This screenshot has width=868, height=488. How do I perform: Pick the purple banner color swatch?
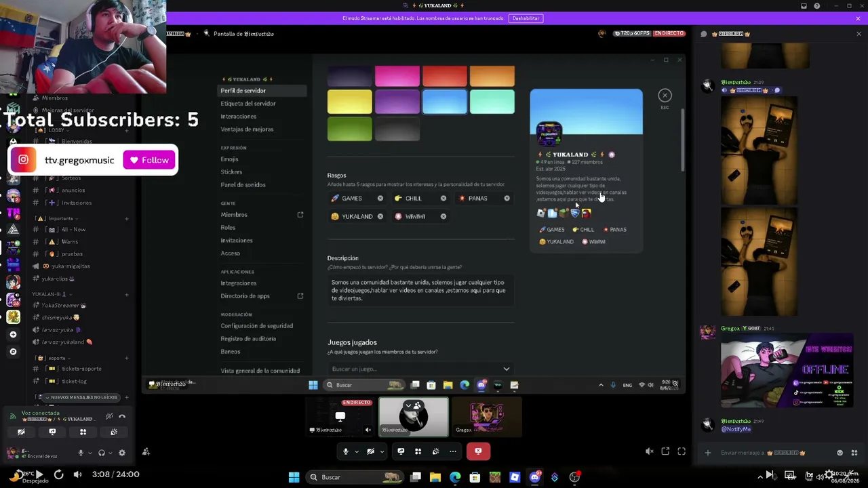(x=397, y=102)
